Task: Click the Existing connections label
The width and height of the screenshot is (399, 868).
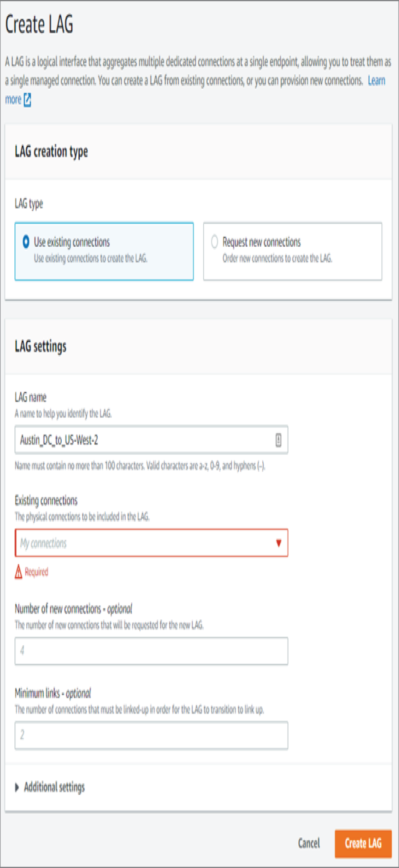Action: click(46, 500)
